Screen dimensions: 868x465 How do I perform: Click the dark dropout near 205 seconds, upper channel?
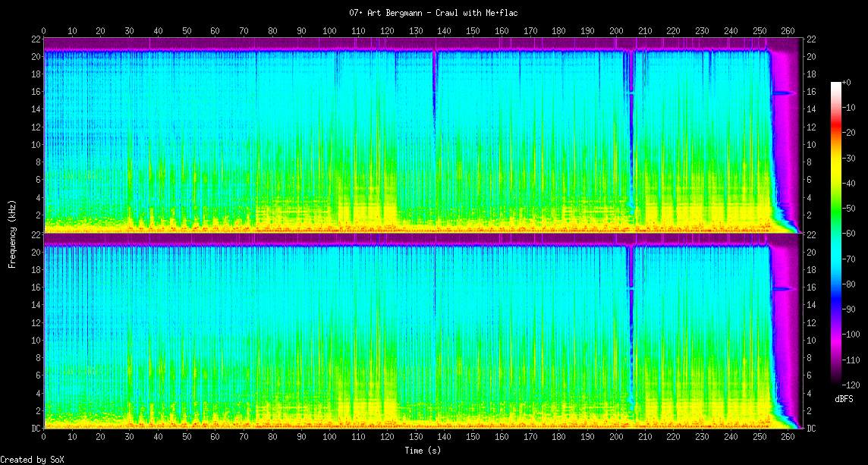(x=631, y=137)
